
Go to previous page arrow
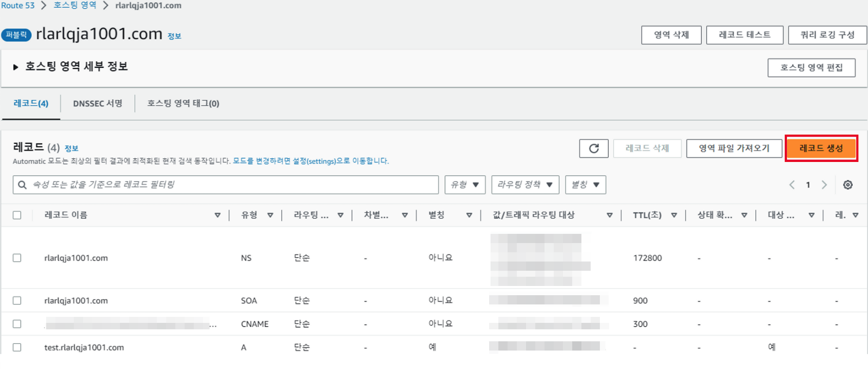point(792,185)
